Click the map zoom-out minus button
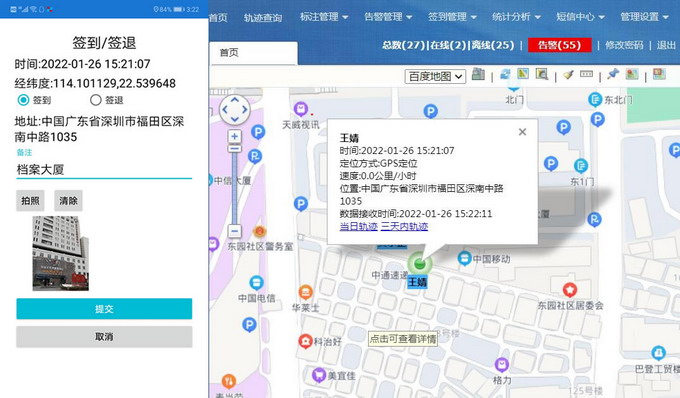 tap(235, 231)
